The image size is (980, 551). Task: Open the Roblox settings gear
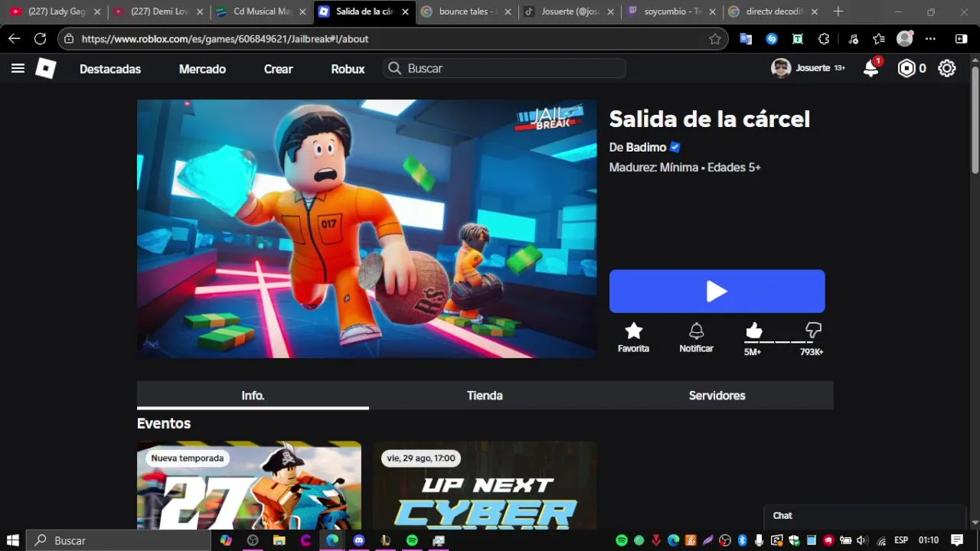(x=947, y=68)
